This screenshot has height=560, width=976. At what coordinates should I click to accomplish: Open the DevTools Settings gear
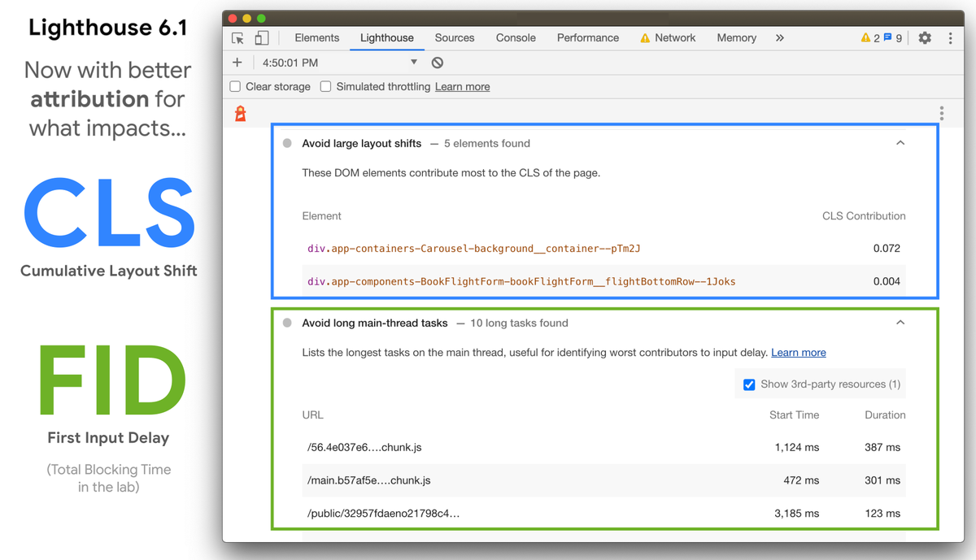[x=925, y=37]
